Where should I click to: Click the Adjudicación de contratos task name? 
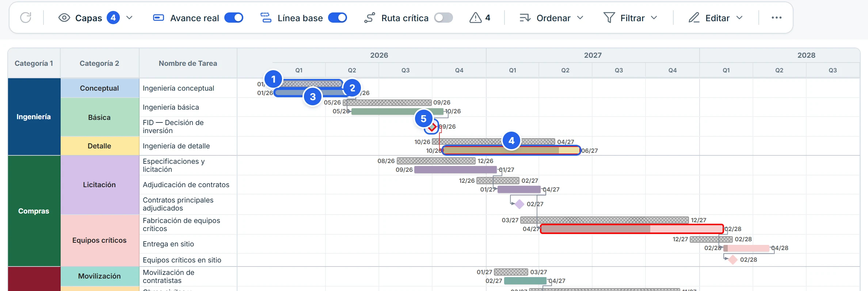(186, 185)
